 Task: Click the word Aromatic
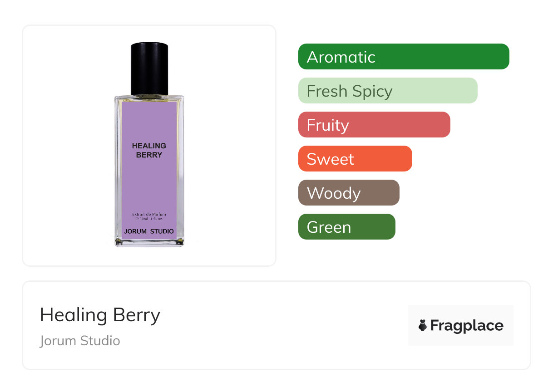pos(341,57)
